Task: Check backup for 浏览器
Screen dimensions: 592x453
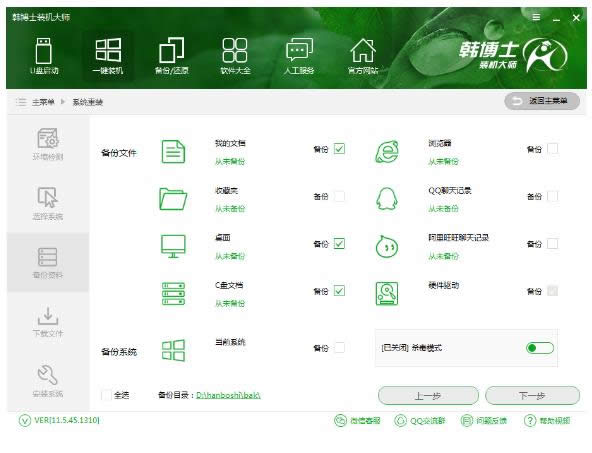Action: click(x=553, y=149)
